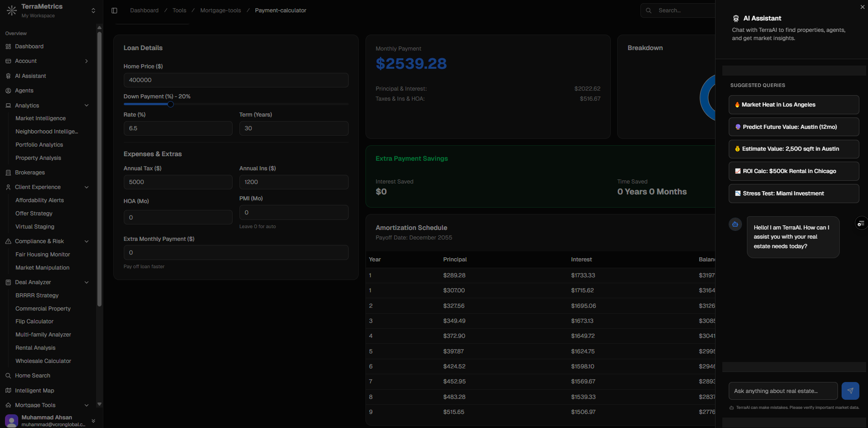Collapse the Deal Analyzer section
This screenshot has height=428, width=868.
coord(86,282)
